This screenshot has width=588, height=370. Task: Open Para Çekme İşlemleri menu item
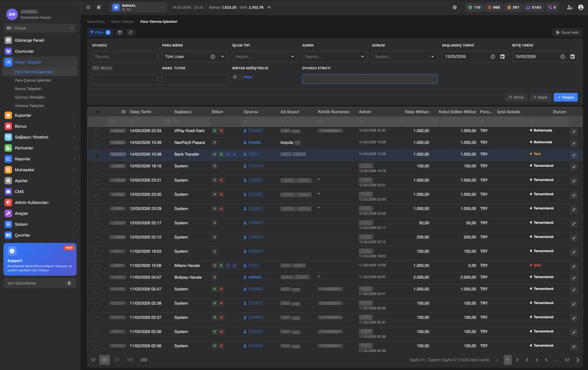click(x=33, y=80)
